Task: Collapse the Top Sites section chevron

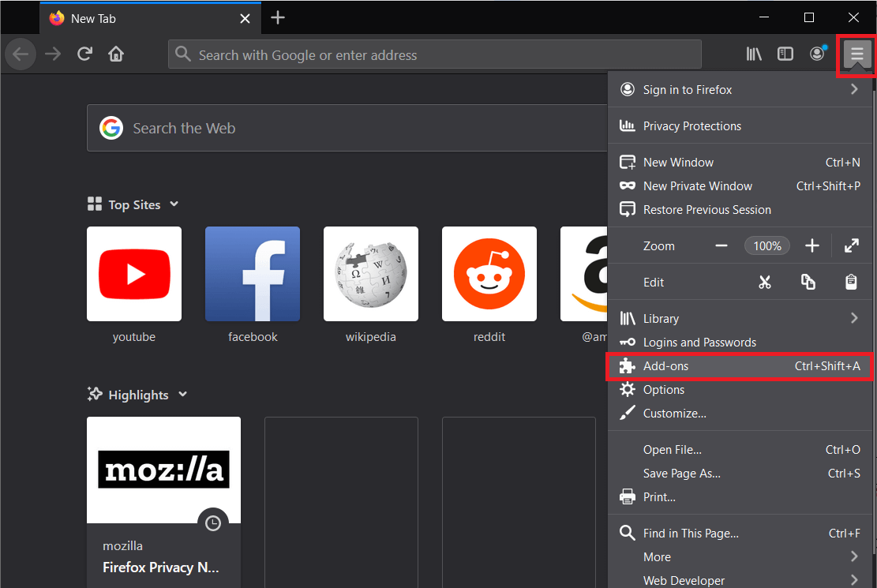Action: tap(174, 204)
